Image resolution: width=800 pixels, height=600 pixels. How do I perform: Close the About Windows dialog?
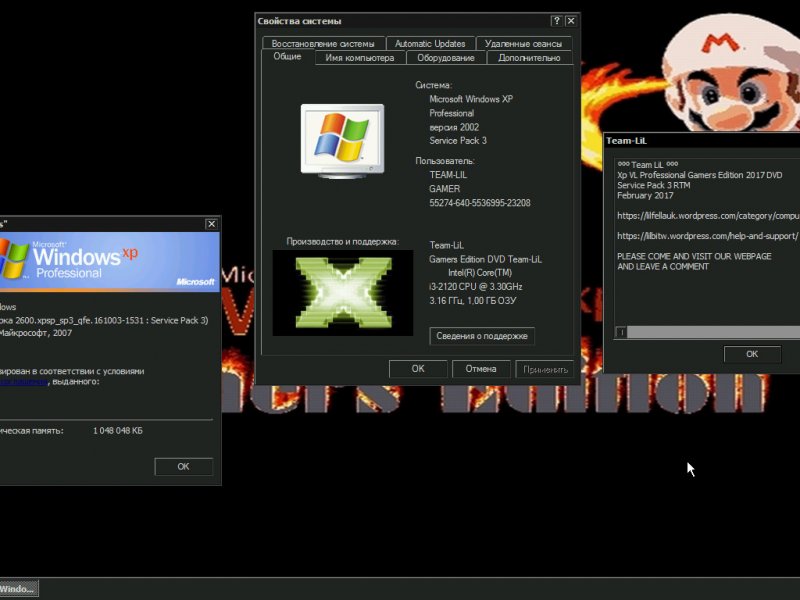(x=211, y=224)
